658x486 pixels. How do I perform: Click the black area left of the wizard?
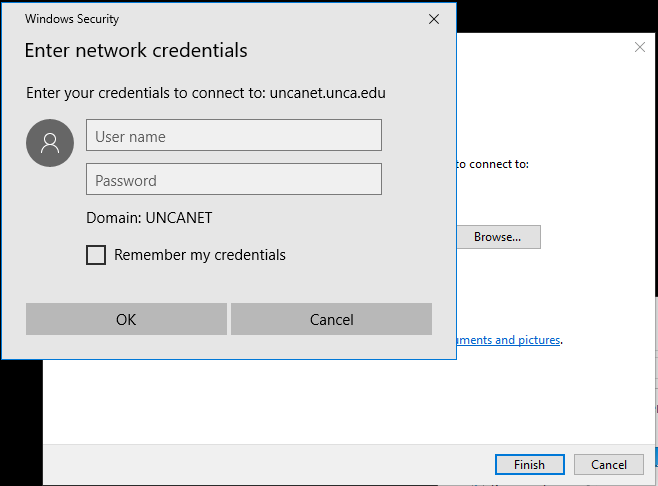[x=20, y=420]
